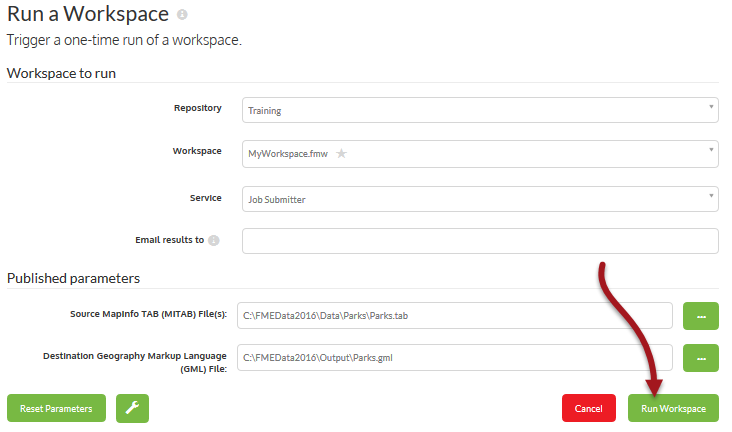The width and height of the screenshot is (732, 432).
Task: Expand the Repository dropdown arrow
Action: pyautogui.click(x=711, y=106)
